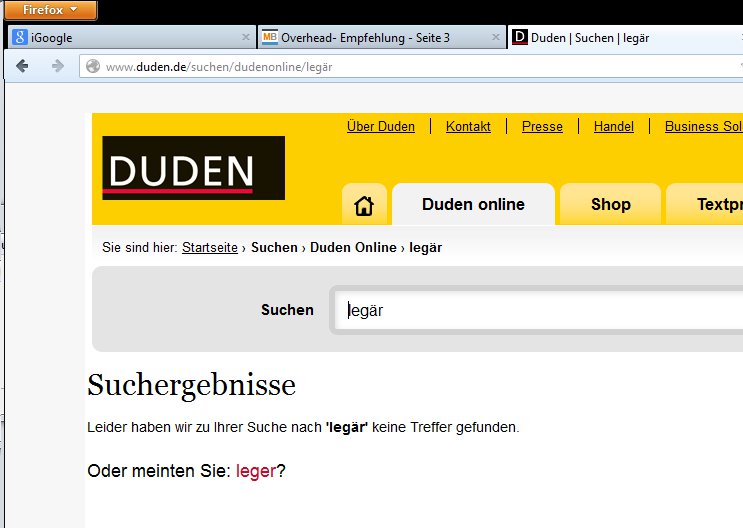Click the globe site identity icon
The width and height of the screenshot is (743, 528).
point(93,66)
